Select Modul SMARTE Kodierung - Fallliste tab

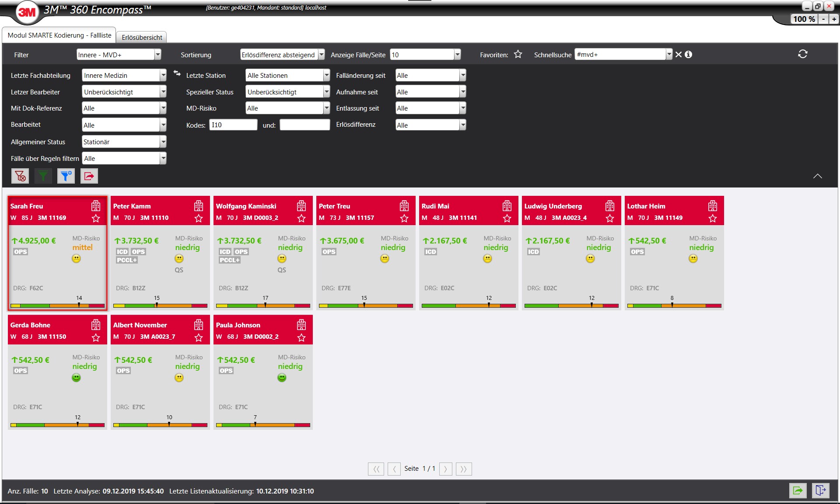coord(59,35)
